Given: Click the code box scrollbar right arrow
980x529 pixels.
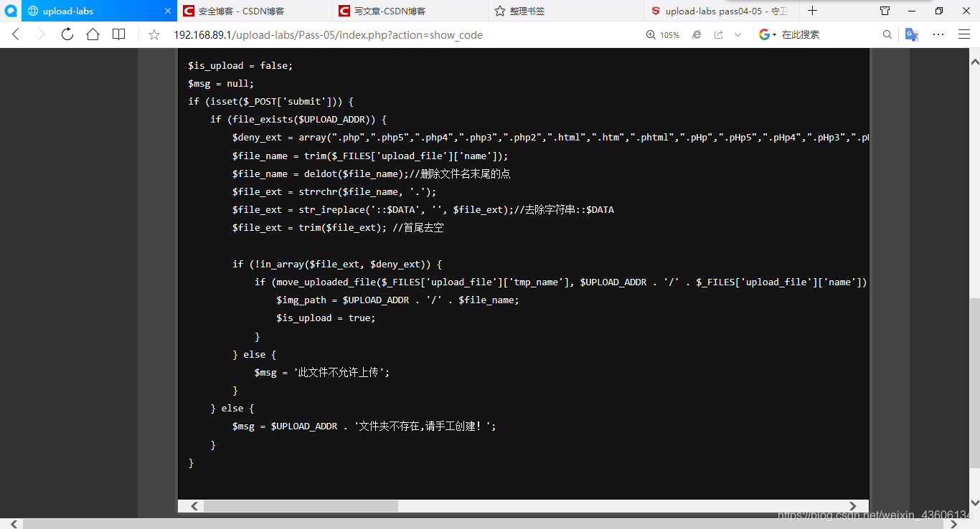Looking at the screenshot, I should pyautogui.click(x=852, y=506).
